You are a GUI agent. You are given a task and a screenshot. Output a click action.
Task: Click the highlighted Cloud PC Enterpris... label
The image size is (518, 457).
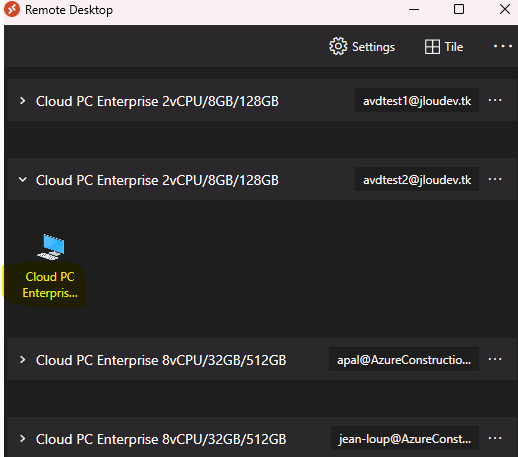click(x=50, y=285)
